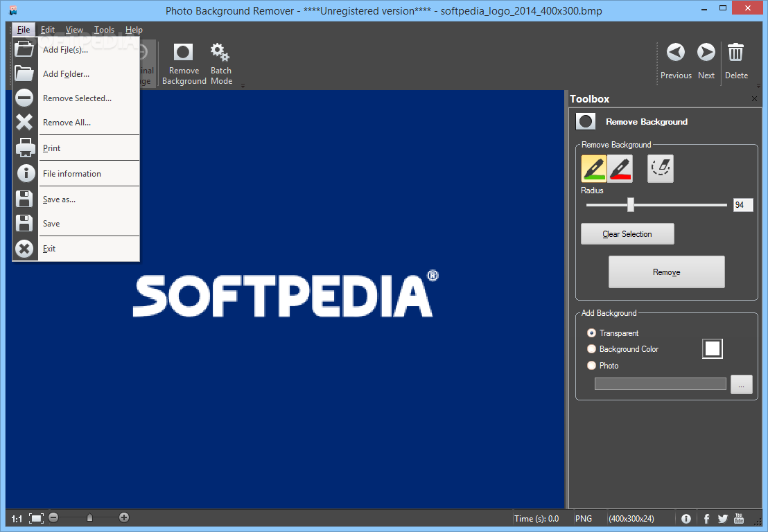
Task: Expand the right toolbar overflow arrow
Action: coord(758,86)
